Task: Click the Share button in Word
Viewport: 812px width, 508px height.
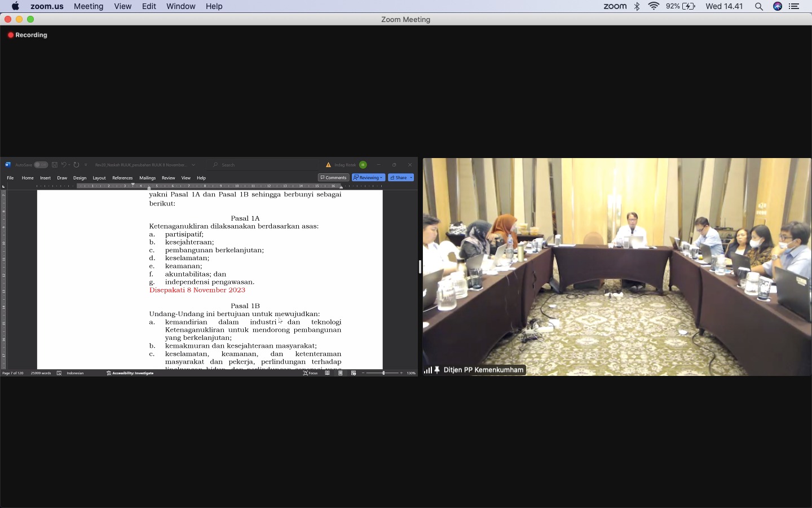Action: click(x=399, y=177)
